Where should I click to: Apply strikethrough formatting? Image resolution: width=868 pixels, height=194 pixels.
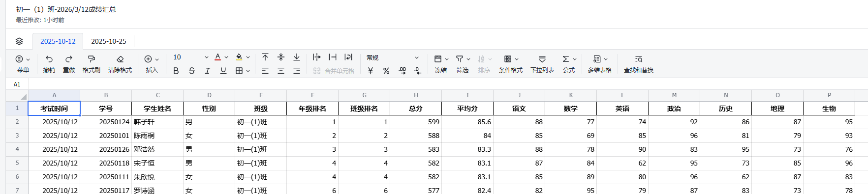[192, 71]
